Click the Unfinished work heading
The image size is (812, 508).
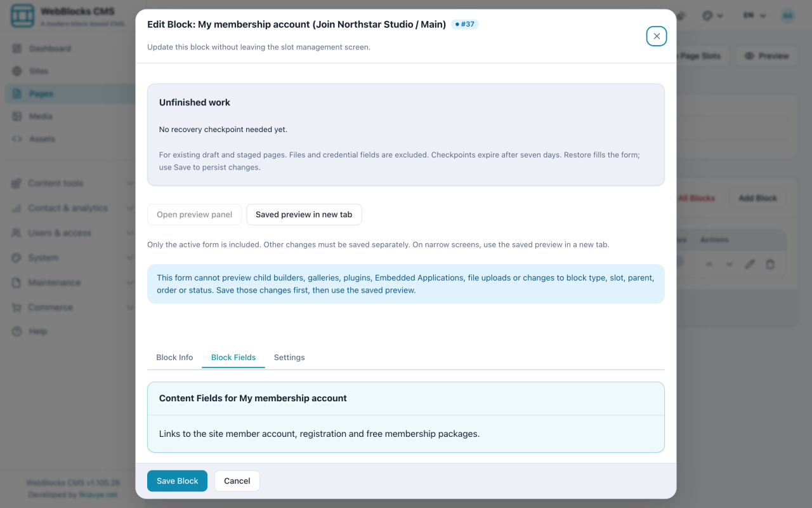tap(195, 102)
